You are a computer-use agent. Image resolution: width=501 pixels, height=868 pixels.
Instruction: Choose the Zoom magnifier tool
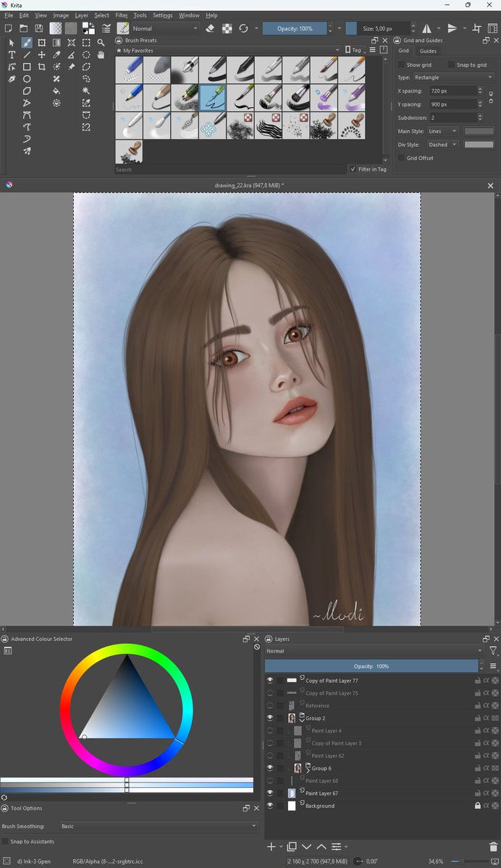coord(101,43)
